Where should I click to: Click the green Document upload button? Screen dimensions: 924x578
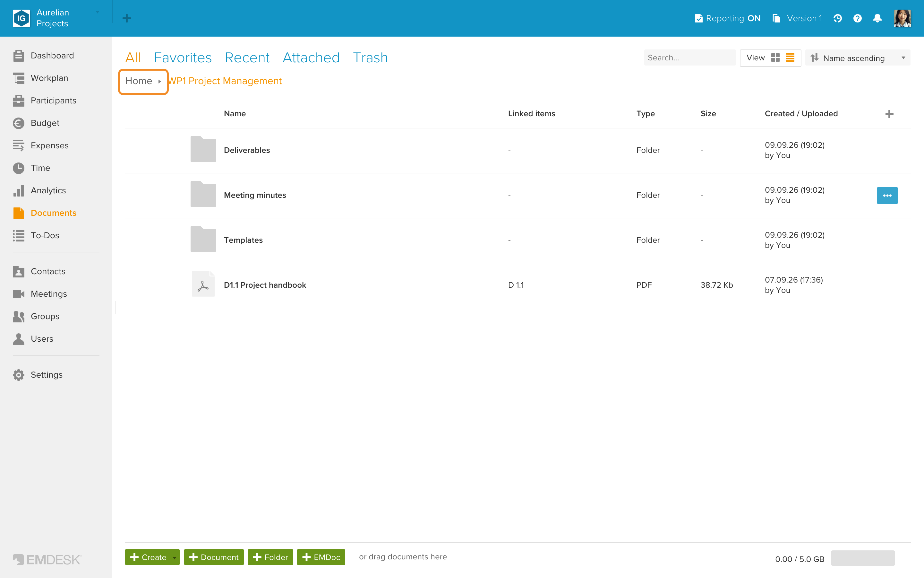[x=214, y=557]
